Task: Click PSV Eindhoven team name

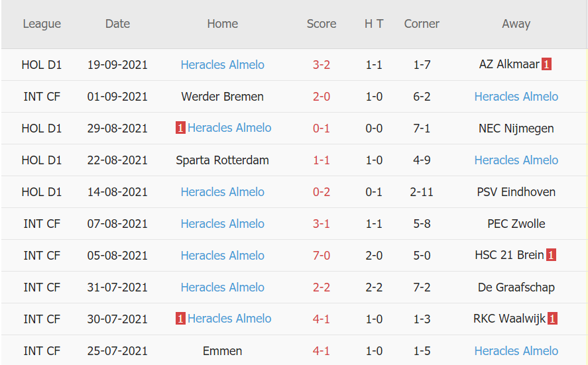Action: point(516,192)
